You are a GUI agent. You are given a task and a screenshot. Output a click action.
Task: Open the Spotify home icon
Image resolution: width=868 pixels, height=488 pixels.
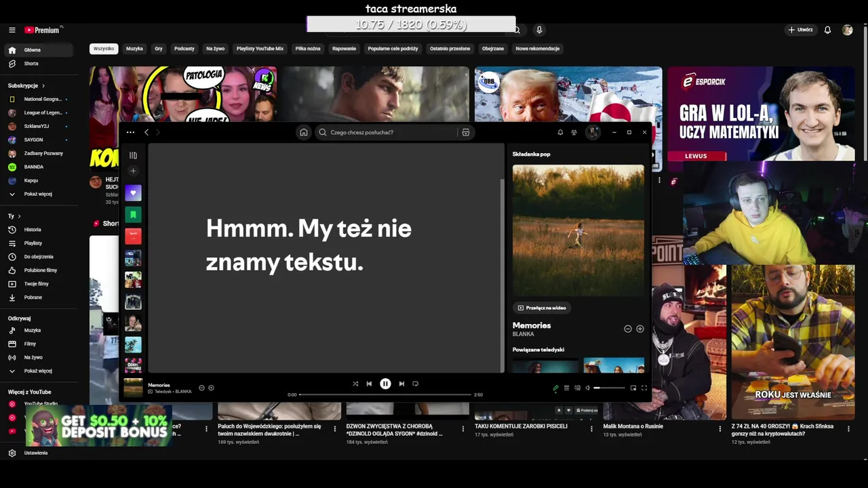[x=304, y=132]
